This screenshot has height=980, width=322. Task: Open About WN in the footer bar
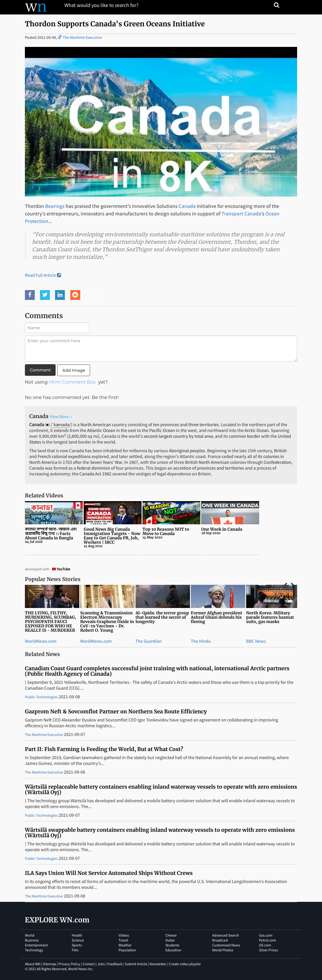pyautogui.click(x=33, y=964)
